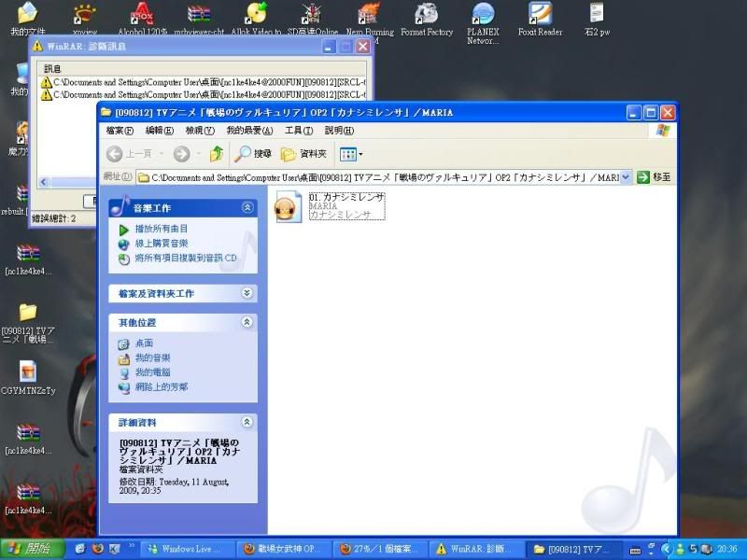This screenshot has height=560, width=747.
Task: Open Foxit Reader desktop icon
Action: pos(541,19)
